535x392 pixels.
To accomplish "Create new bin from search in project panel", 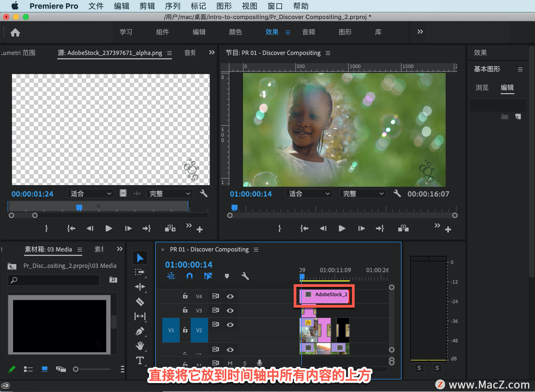I will [x=113, y=280].
